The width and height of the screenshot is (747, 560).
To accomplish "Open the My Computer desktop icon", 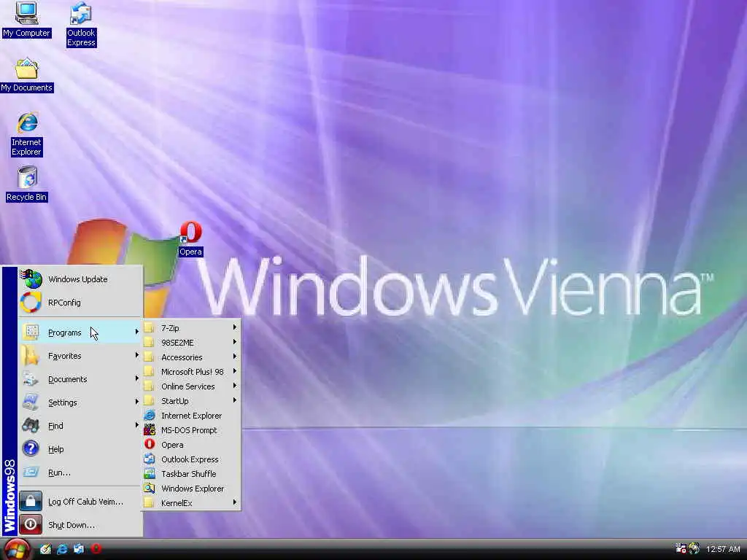I will click(x=26, y=20).
